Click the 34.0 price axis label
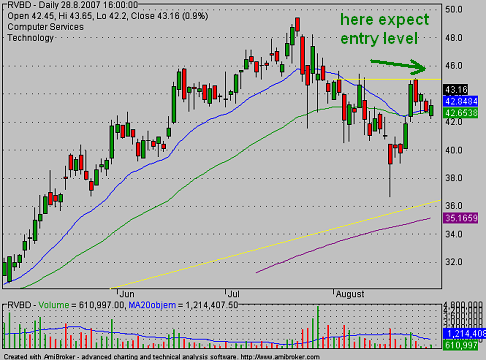 (x=454, y=234)
